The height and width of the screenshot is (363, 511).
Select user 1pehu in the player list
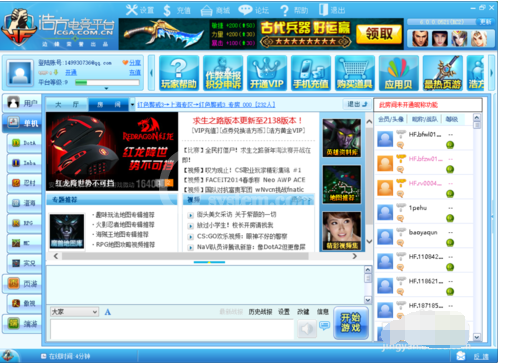point(423,212)
